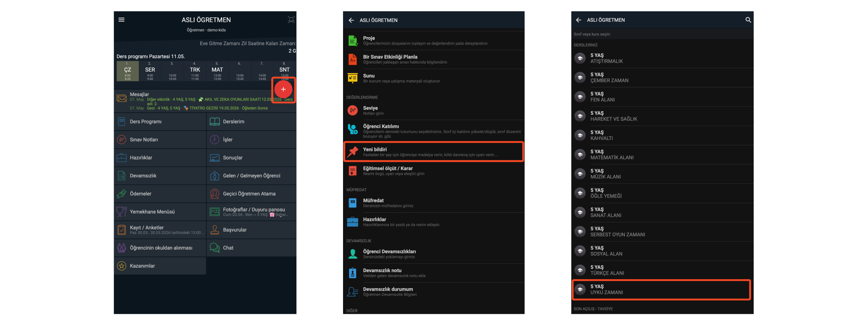Screen dimensions: 868x326
Task: Open Kazanımlar star tile
Action: pos(160,266)
